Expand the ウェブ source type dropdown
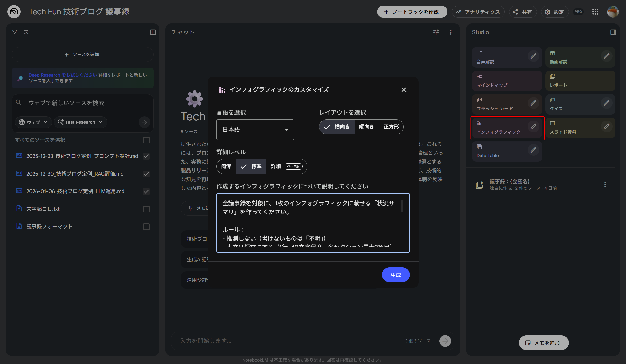The image size is (626, 364). [33, 122]
